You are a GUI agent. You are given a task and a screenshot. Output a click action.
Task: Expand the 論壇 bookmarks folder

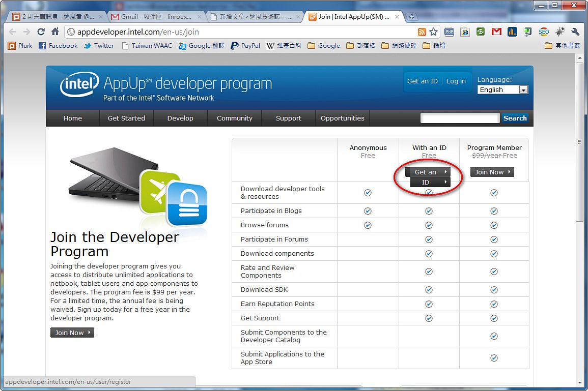coord(434,46)
